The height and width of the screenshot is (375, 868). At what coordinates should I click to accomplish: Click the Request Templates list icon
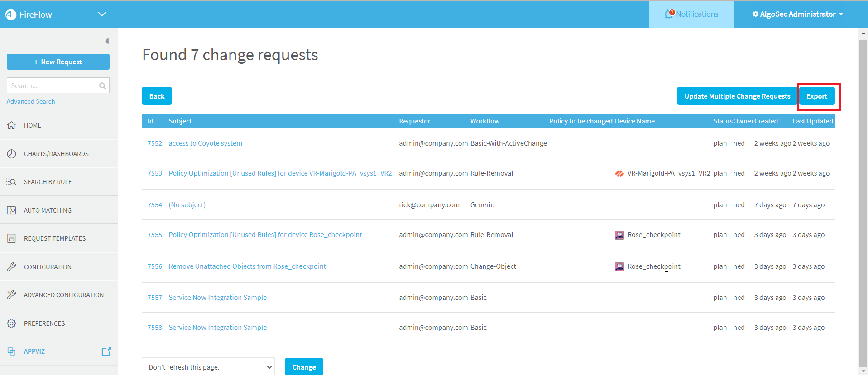click(x=12, y=238)
